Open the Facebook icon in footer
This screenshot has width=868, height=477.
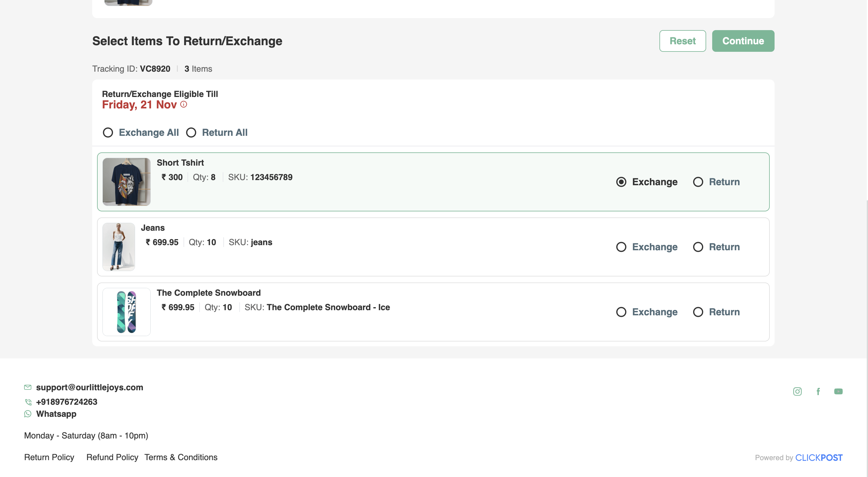[x=818, y=391]
